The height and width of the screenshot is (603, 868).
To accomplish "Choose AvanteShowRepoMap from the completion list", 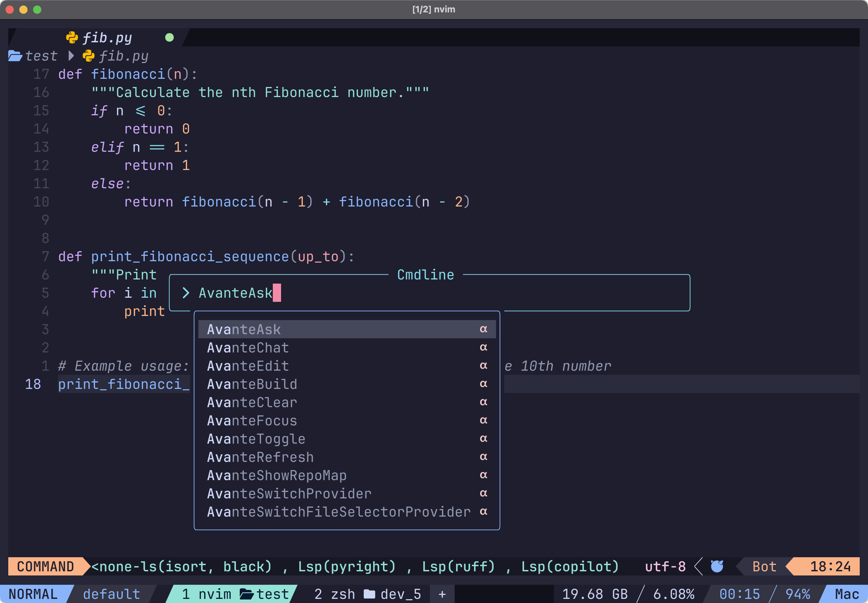I will [x=347, y=475].
